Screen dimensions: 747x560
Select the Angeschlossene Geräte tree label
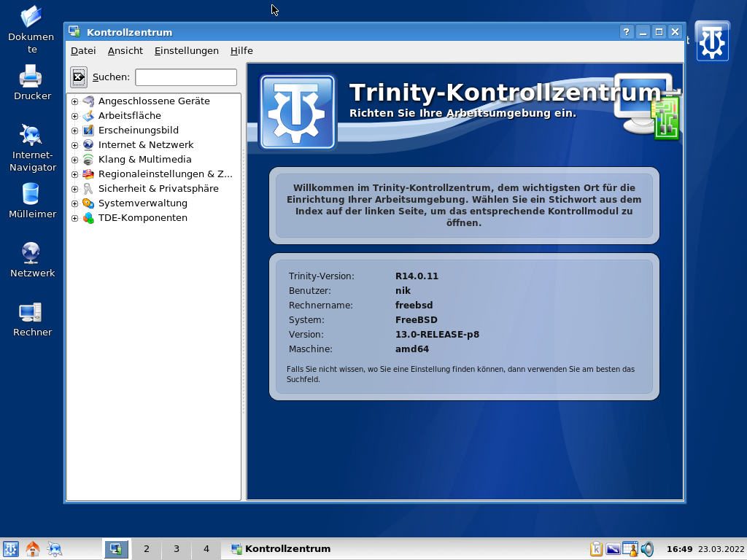pyautogui.click(x=154, y=101)
